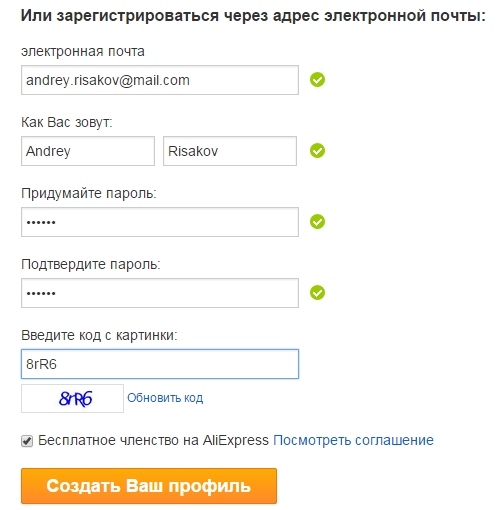This screenshot has height=510, width=502.
Task: Click the электронная почта field label
Action: 83,51
